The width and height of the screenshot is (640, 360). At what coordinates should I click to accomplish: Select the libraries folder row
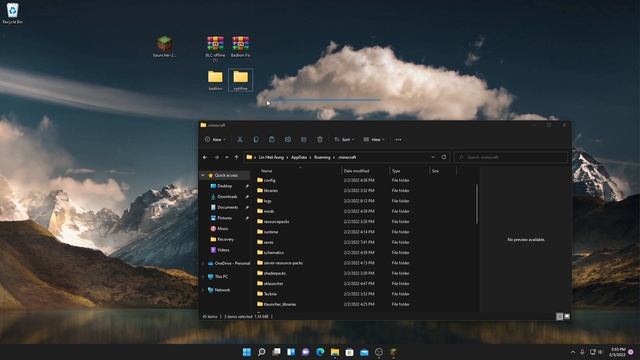pos(365,191)
